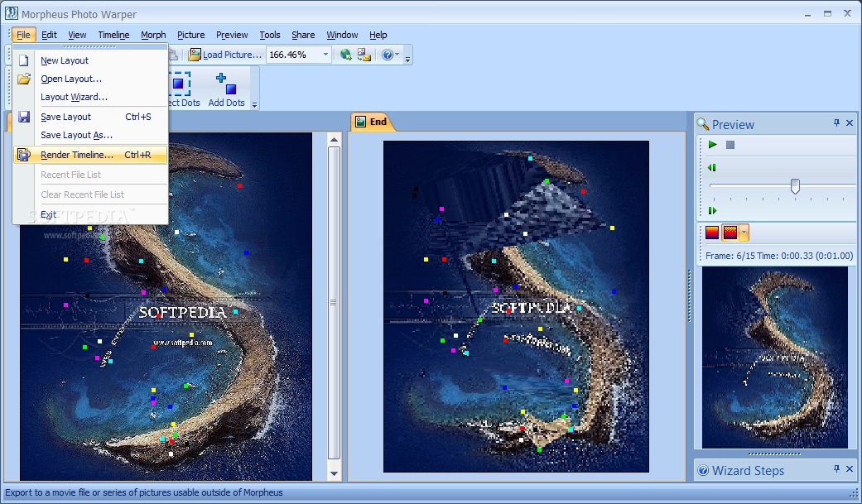Viewport: 862px width, 504px height.
Task: Click the End tab picture icon
Action: pos(361,122)
